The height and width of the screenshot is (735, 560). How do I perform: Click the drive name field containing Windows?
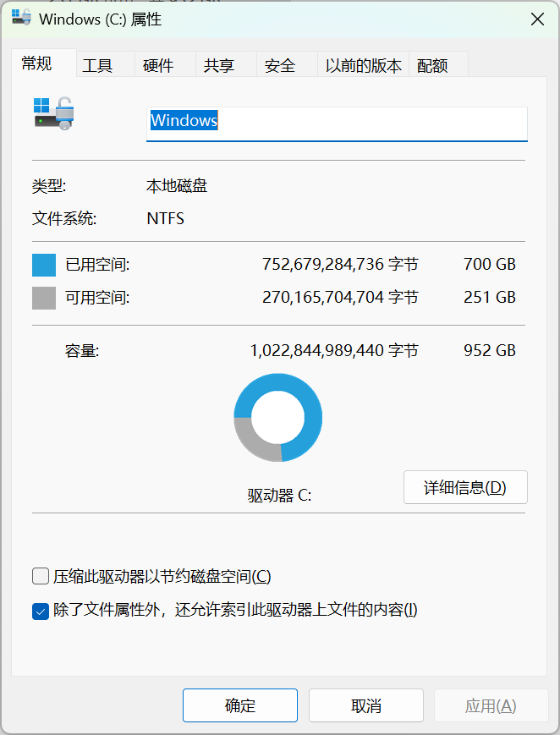337,124
